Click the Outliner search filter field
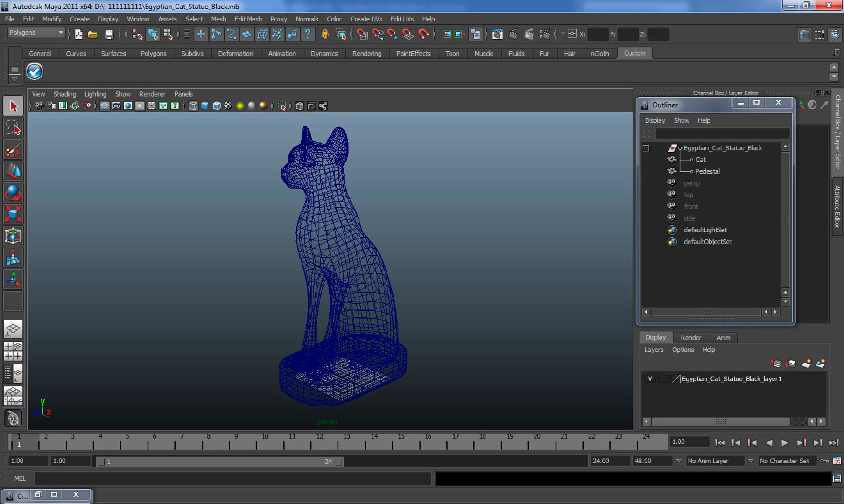The height and width of the screenshot is (504, 844). pyautogui.click(x=722, y=133)
